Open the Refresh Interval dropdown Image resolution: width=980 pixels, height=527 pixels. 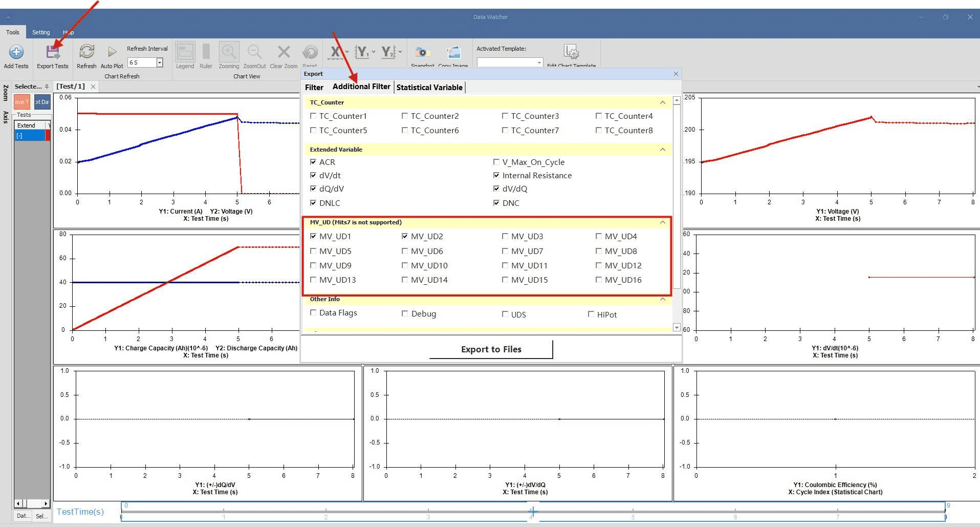[x=160, y=62]
